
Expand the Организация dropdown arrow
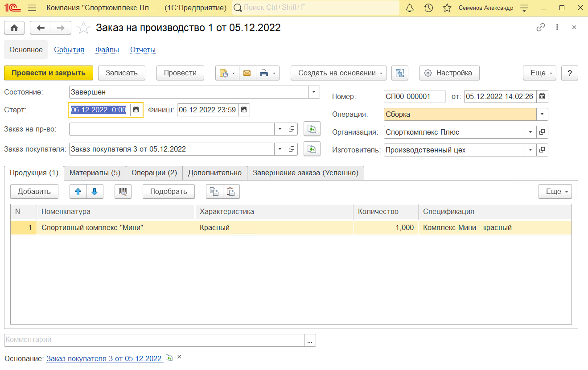[530, 132]
